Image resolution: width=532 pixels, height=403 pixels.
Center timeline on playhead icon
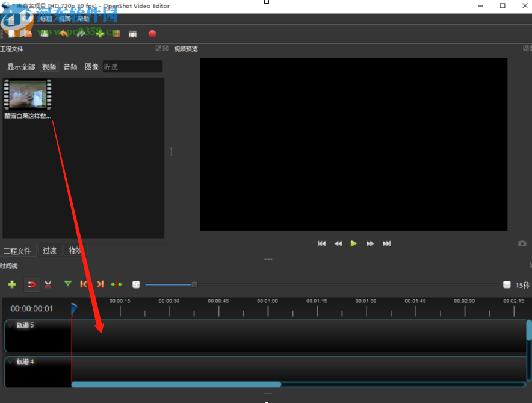(x=116, y=284)
